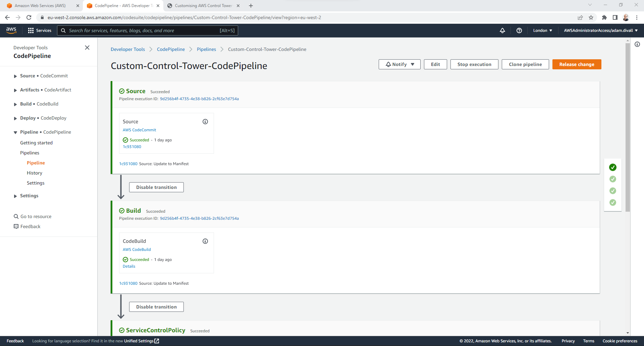Open the Notify dropdown
644x346 pixels.
(399, 64)
